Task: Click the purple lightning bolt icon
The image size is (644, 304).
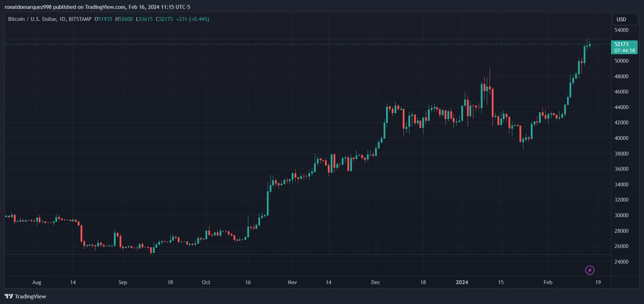Action: coord(590,270)
